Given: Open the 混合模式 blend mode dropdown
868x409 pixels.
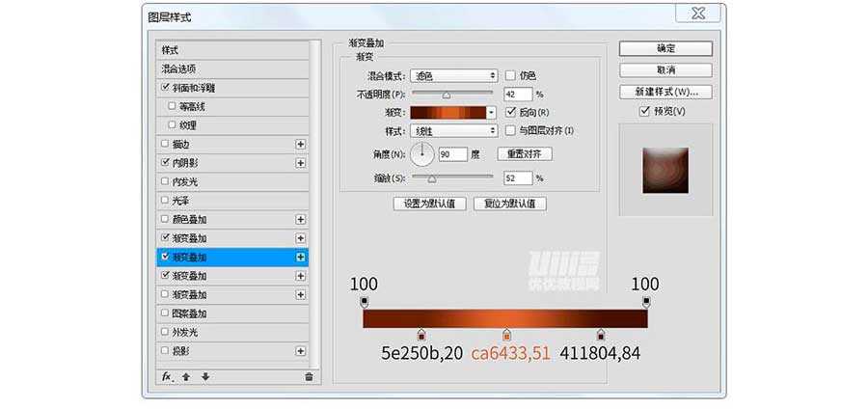Looking at the screenshot, I should point(453,75).
